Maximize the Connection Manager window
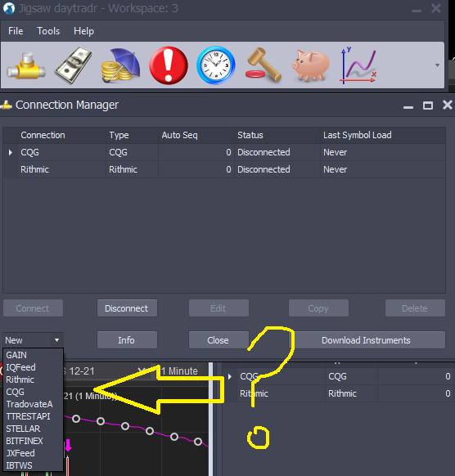The height and width of the screenshot is (476, 455). tap(428, 106)
